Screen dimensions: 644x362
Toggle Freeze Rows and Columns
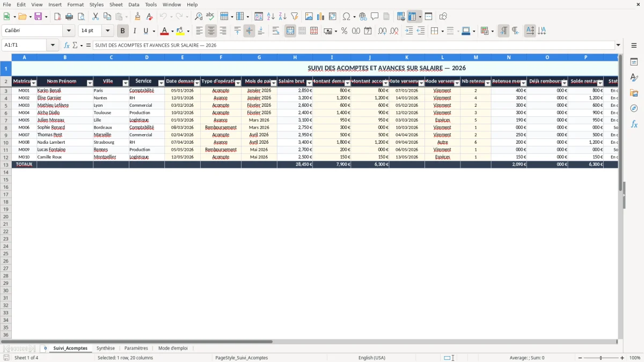click(412, 17)
